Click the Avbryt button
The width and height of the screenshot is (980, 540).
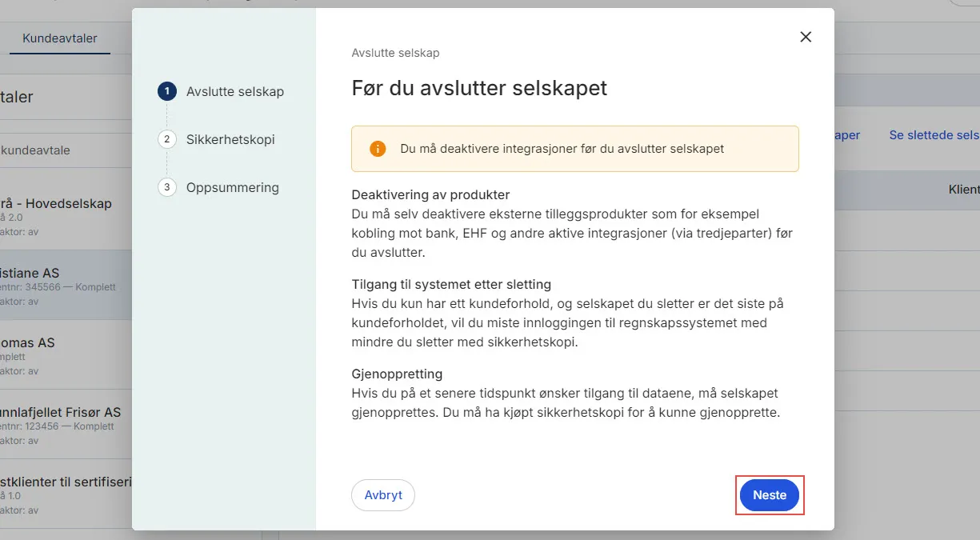pos(382,495)
